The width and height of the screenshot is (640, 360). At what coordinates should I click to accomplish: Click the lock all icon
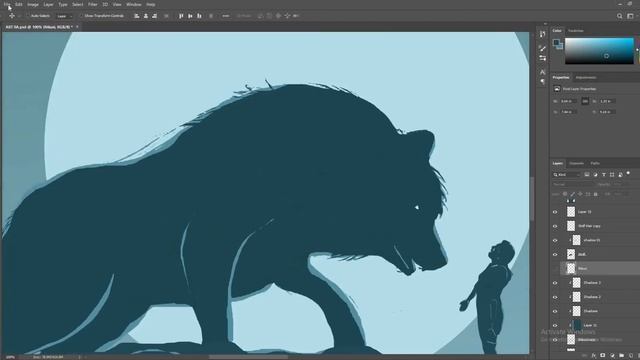tap(596, 194)
